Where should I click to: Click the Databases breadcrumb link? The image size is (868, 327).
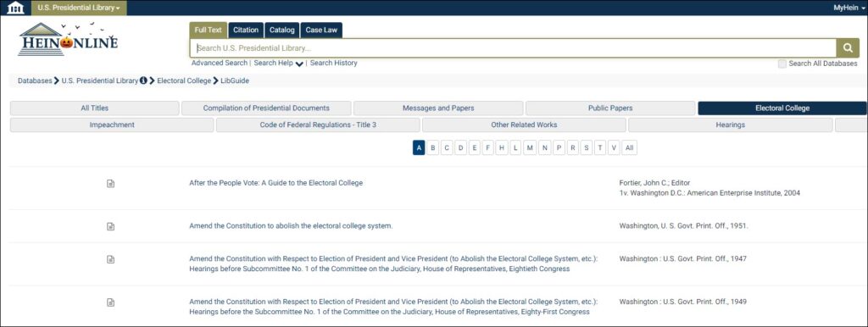(35, 80)
